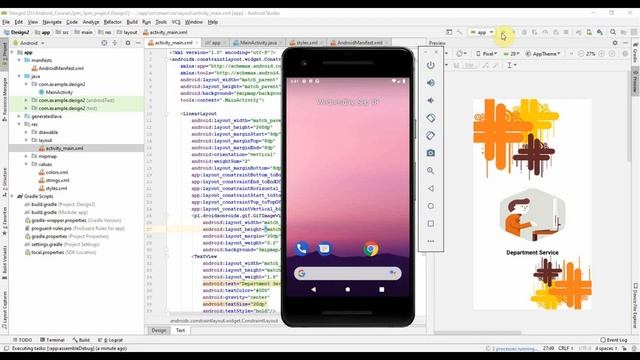Open Logcat tool window
Viewport: 640px width, 360px height.
[x=111, y=340]
